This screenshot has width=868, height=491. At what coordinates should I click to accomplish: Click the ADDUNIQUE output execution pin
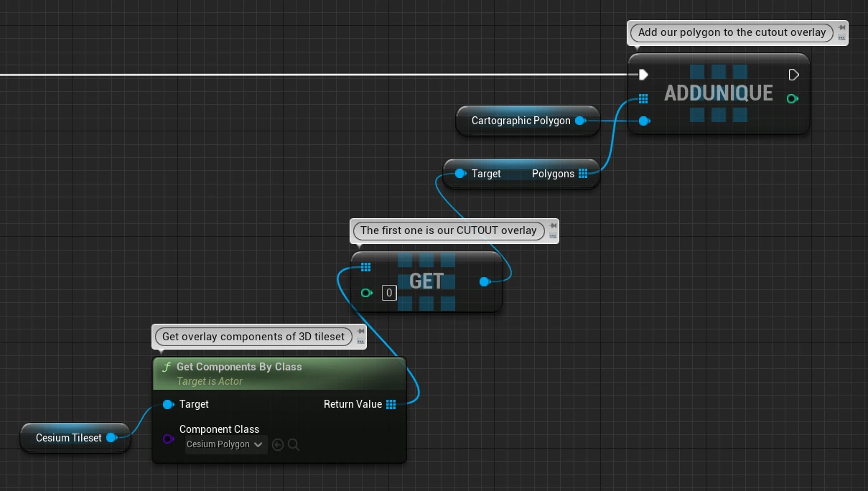793,75
